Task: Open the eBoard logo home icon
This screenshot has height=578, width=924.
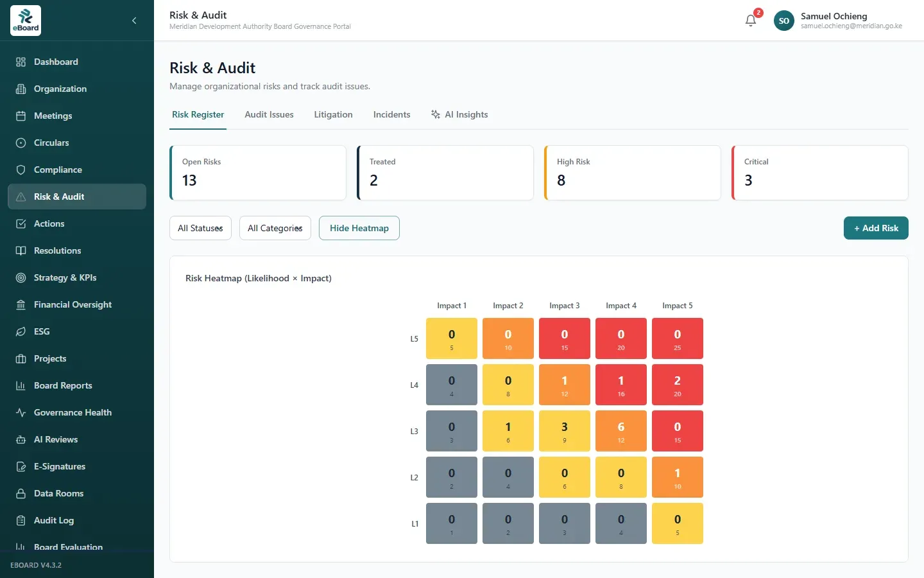Action: (x=26, y=21)
